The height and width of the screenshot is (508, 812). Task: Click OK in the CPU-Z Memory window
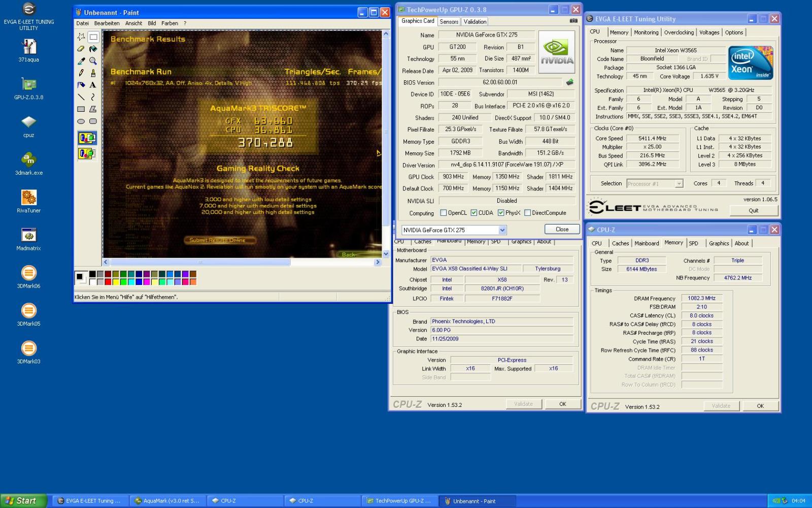point(760,406)
